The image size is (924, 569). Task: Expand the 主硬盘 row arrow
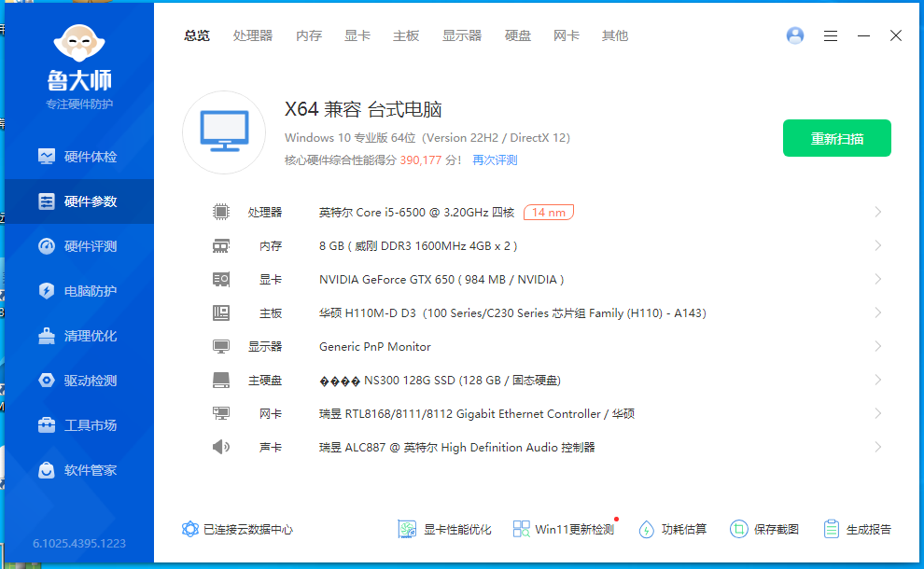[x=877, y=380]
